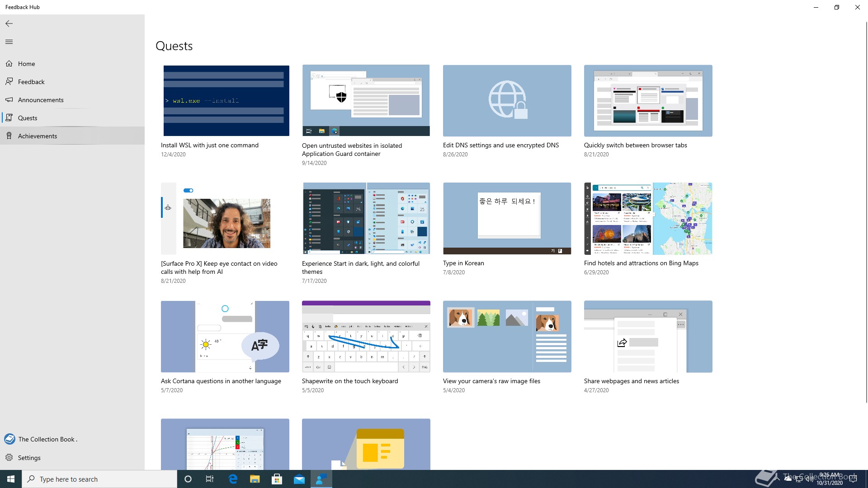Screen dimensions: 868x488
Task: Click the Home house icon
Action: point(9,64)
